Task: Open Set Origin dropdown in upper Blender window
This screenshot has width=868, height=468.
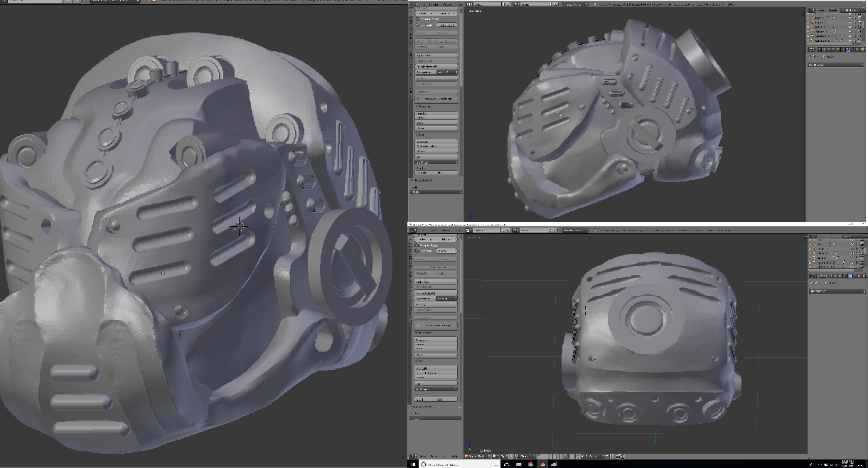Action: (x=436, y=163)
